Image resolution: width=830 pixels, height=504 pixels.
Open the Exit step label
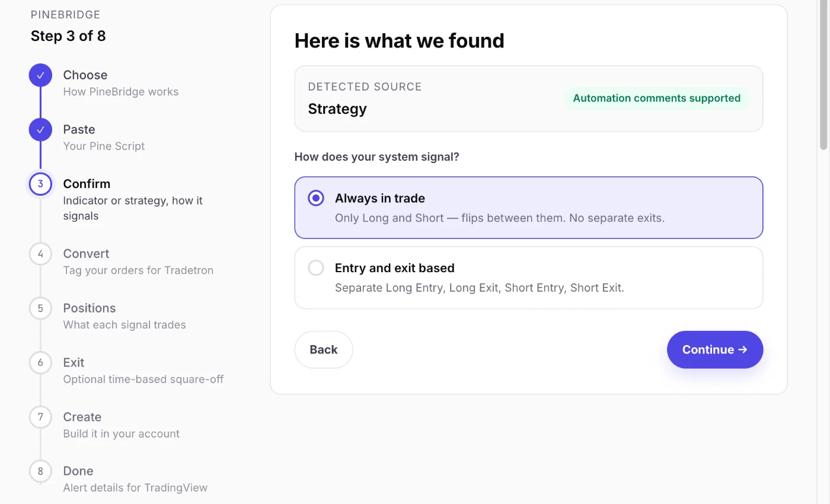pos(74,362)
